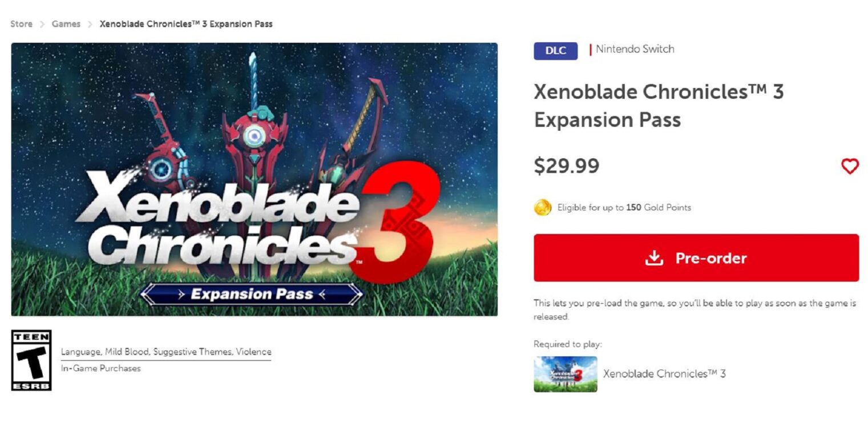This screenshot has height=434, width=868.
Task: Go to Games breadcrumb link
Action: tap(66, 24)
